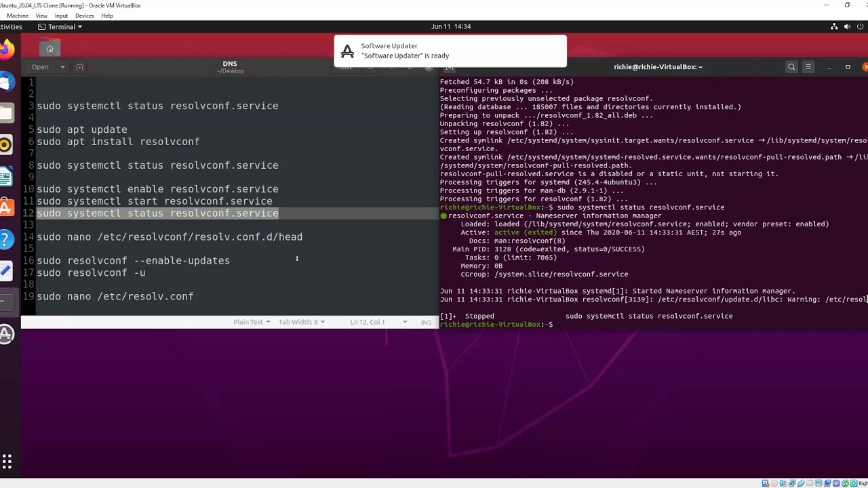Open the VirtualBox Devices menu
This screenshot has width=868, height=488.
[x=85, y=16]
